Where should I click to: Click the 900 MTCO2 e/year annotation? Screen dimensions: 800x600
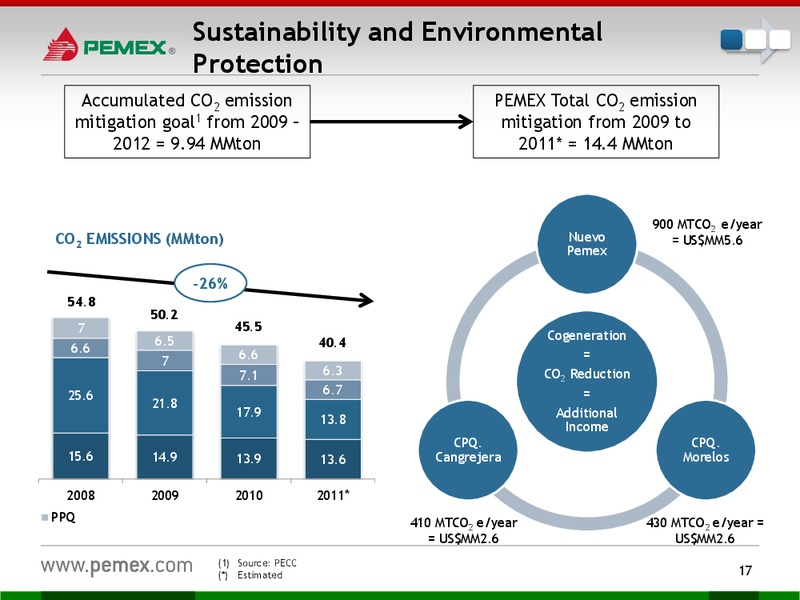coord(707,232)
